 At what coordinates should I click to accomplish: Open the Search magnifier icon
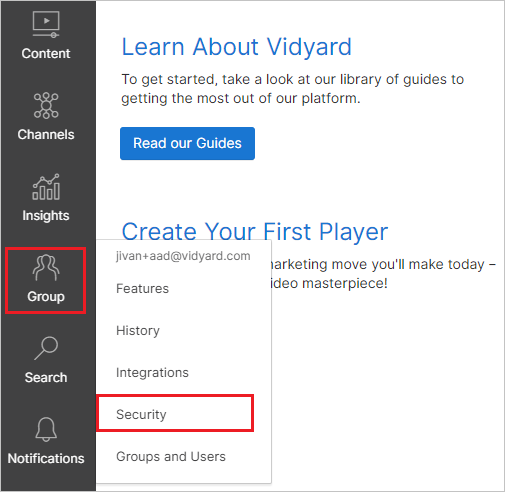pos(46,348)
